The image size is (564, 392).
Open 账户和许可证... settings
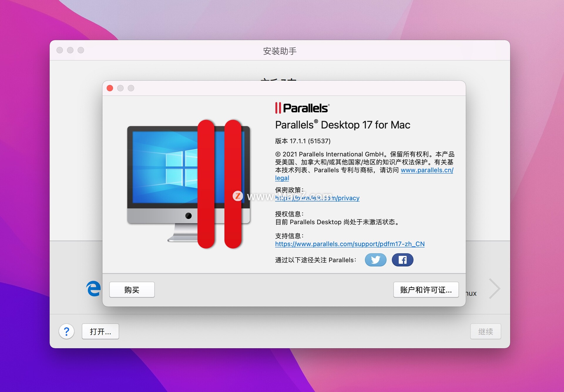click(x=426, y=290)
